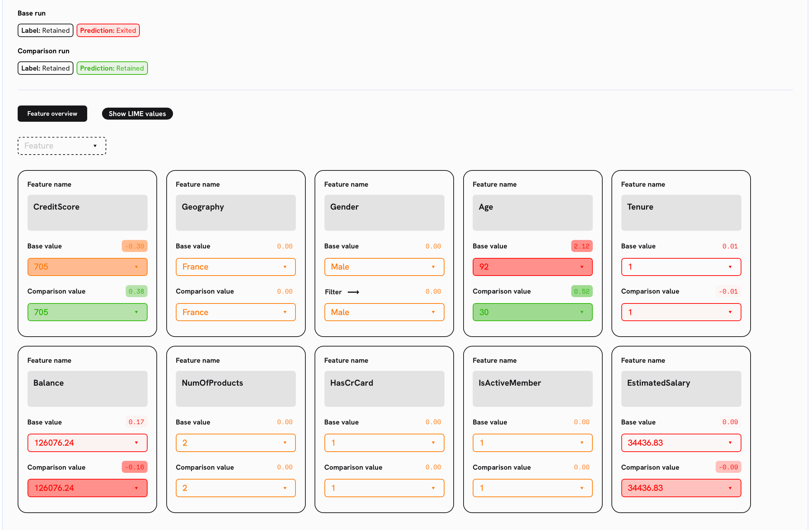Open EstimatedSalary comparison value dropdown

tap(681, 488)
